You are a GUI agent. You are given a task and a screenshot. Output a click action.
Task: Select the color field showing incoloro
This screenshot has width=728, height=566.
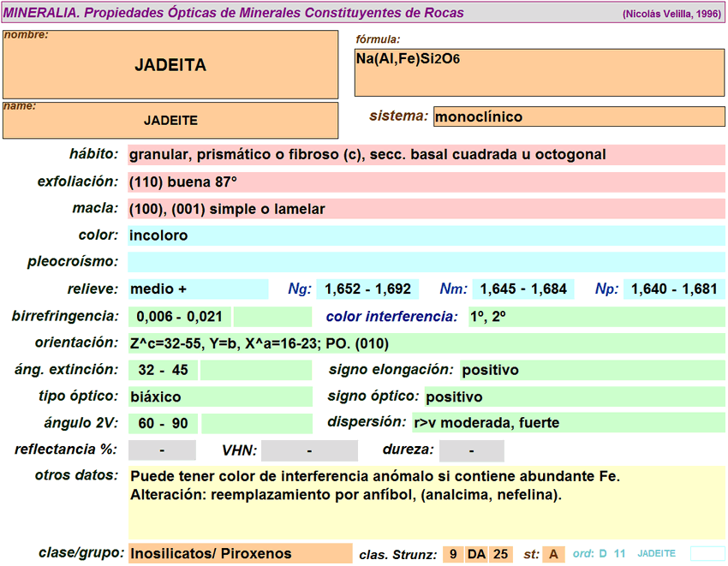pos(427,235)
